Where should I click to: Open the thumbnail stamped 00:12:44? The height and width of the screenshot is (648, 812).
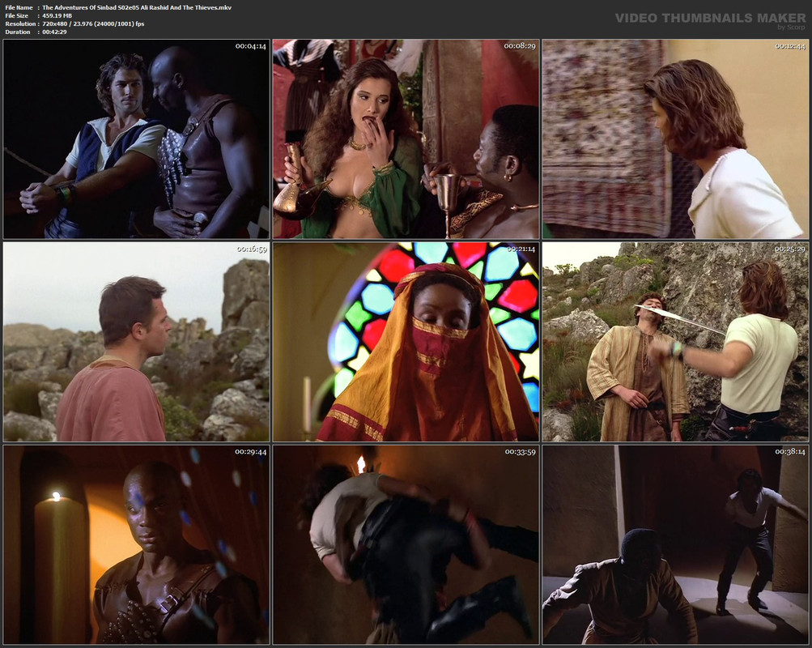[x=675, y=139]
